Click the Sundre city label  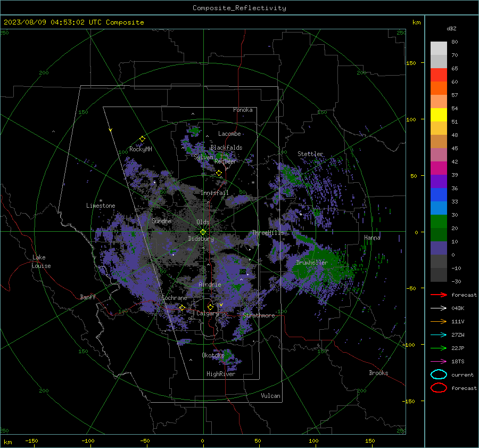coord(161,221)
